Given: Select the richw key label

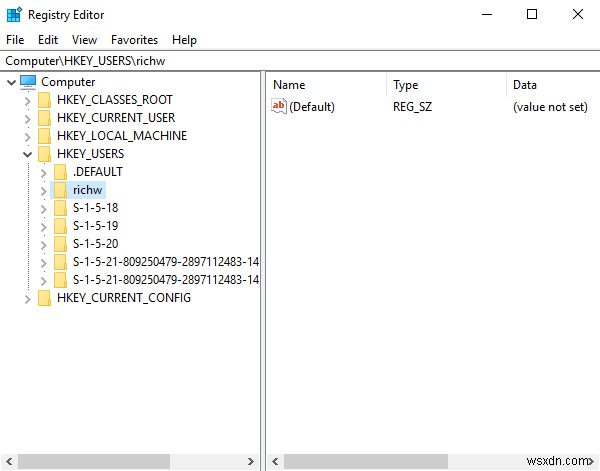Looking at the screenshot, I should [88, 190].
